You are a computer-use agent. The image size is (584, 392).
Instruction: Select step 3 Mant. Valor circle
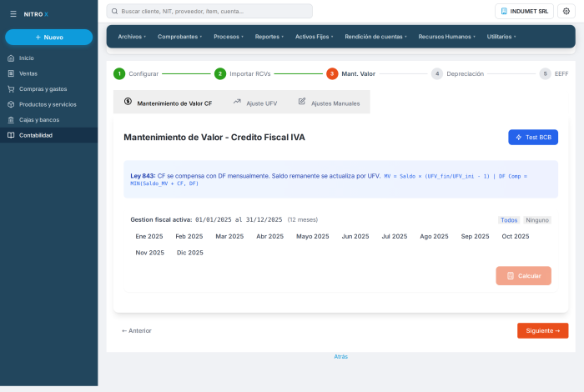click(332, 73)
